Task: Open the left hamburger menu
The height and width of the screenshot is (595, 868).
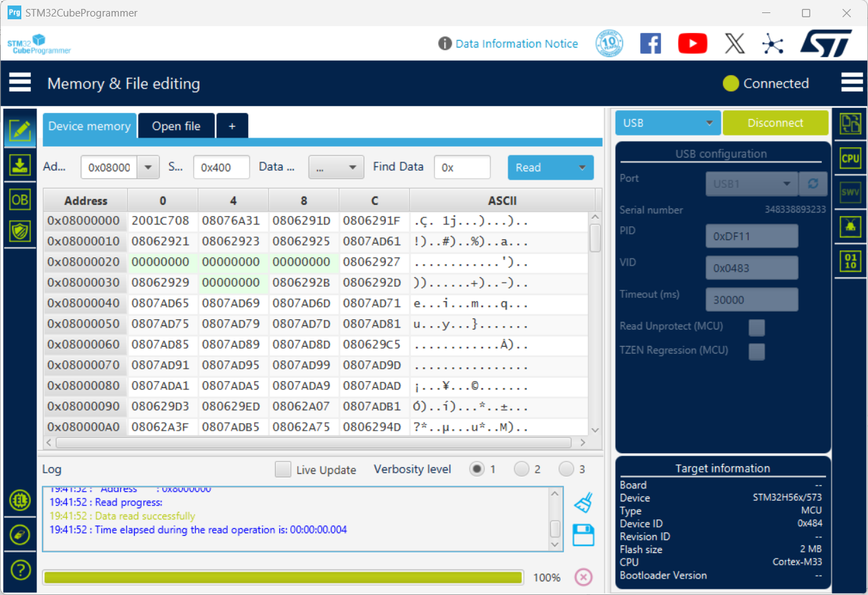Action: coord(20,83)
